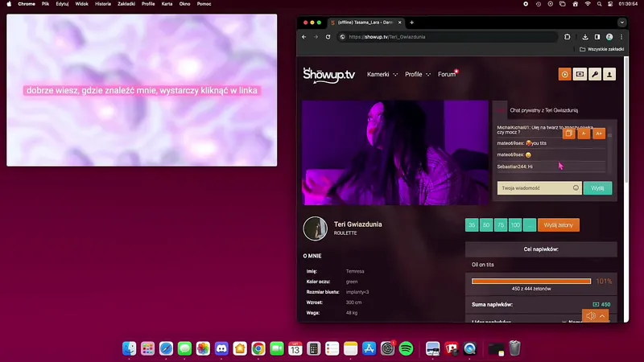The image size is (644, 362).
Task: Increase chat font size with A+ button
Action: tap(599, 134)
